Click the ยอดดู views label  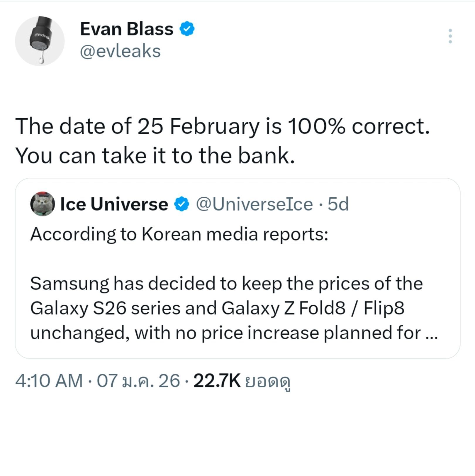click(267, 382)
